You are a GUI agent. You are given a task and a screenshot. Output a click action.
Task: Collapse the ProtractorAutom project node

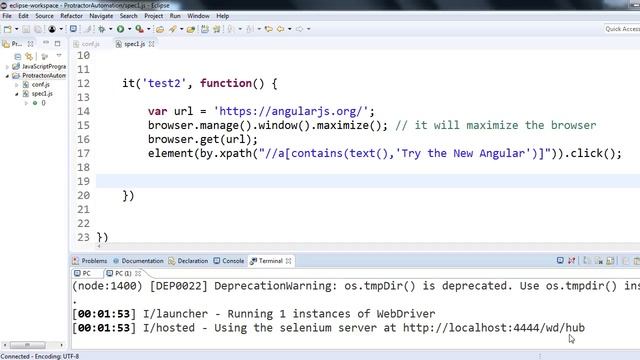pos(7,76)
